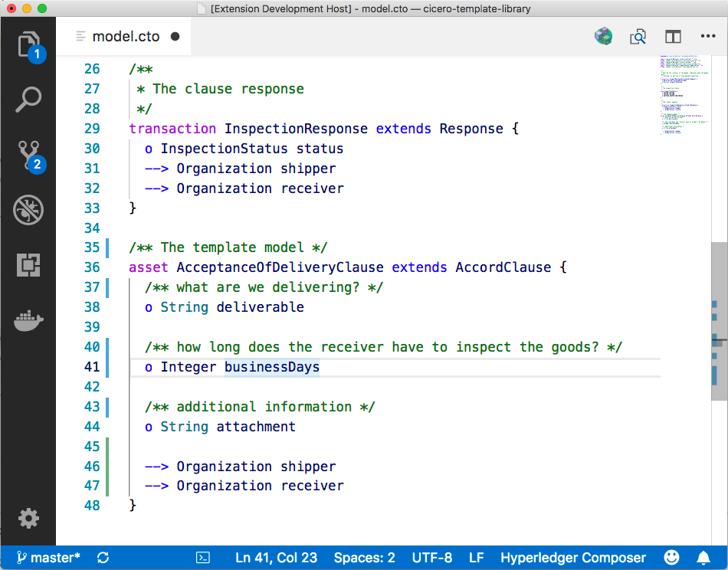Open the Docker view in activity bar
728x570 pixels.
(x=28, y=320)
